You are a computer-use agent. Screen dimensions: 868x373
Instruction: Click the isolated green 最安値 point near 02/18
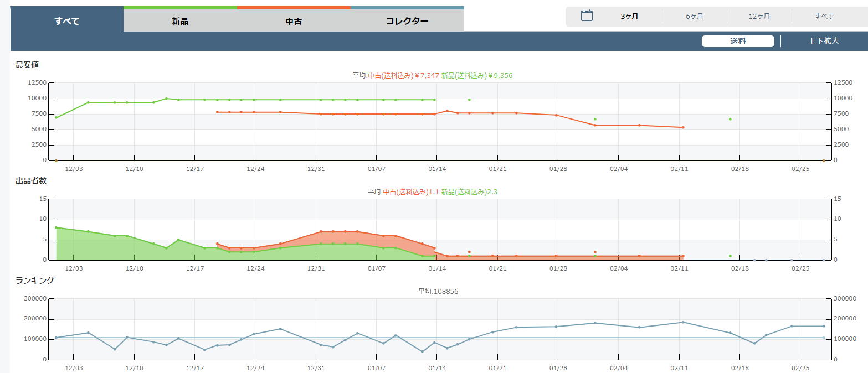click(x=730, y=119)
